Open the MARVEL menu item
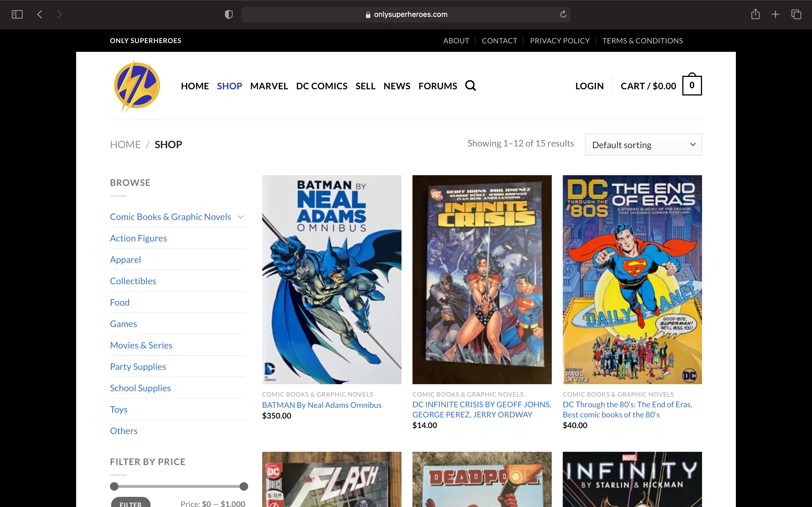 pos(269,86)
